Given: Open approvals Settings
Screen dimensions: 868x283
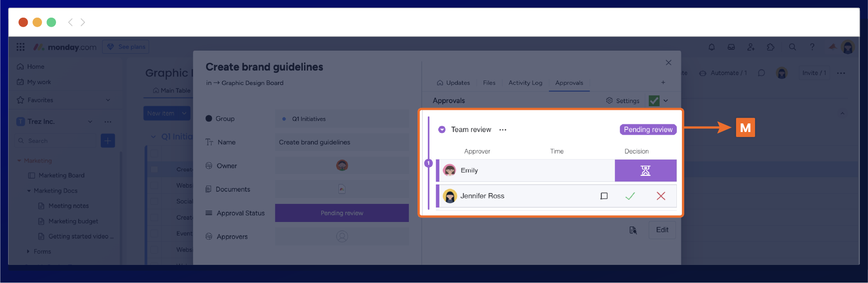Looking at the screenshot, I should [x=623, y=100].
